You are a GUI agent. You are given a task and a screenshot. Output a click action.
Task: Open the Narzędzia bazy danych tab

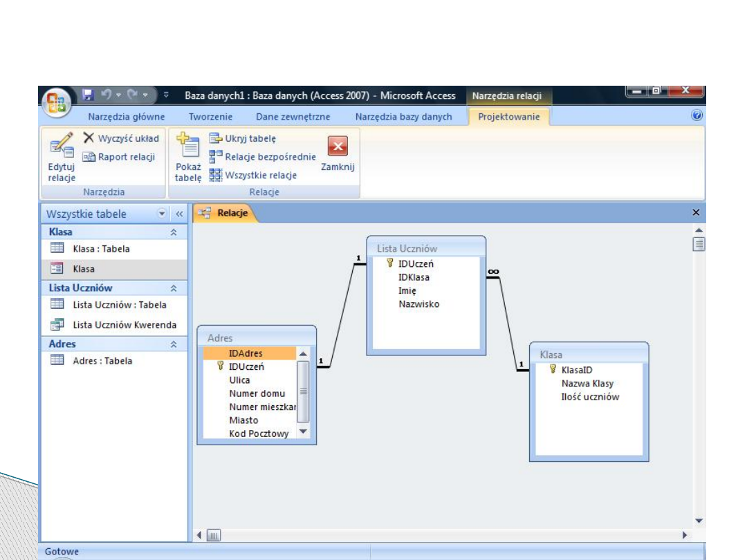(x=403, y=117)
